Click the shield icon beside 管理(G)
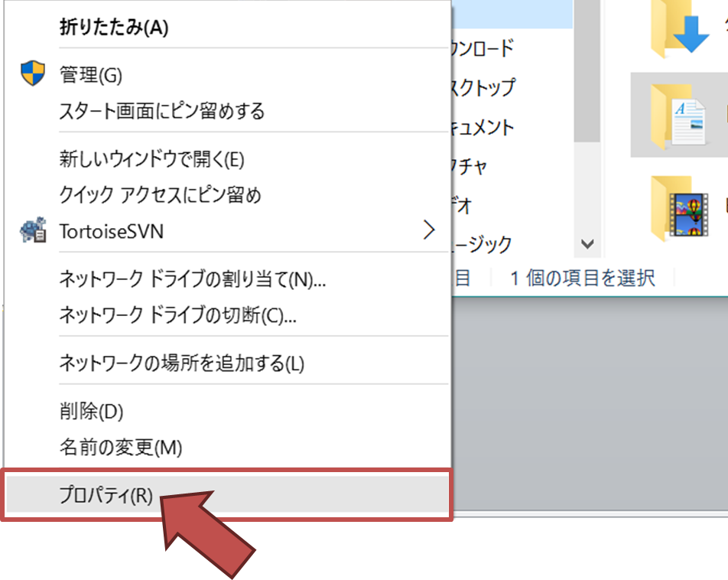Viewport: 728px width, 580px height. (x=33, y=74)
